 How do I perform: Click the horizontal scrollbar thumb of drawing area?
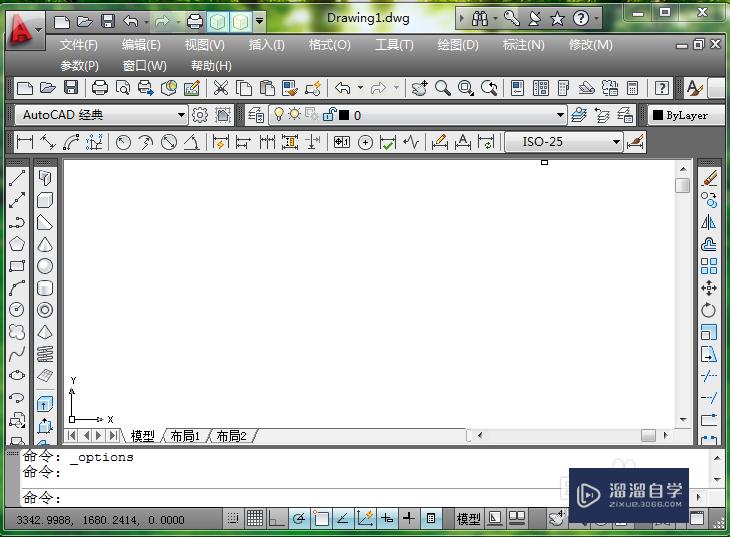[648, 435]
